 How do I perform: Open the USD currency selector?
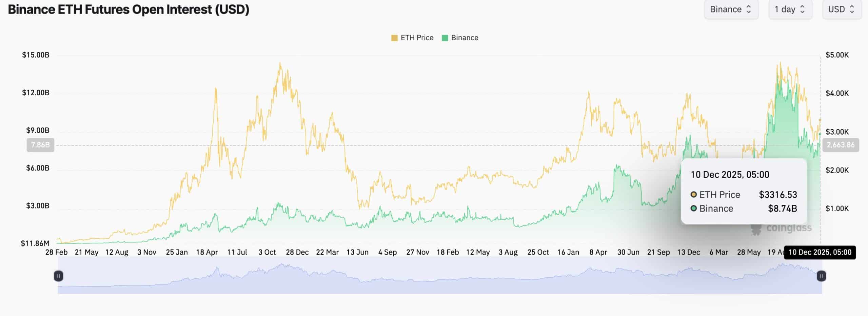click(x=842, y=9)
